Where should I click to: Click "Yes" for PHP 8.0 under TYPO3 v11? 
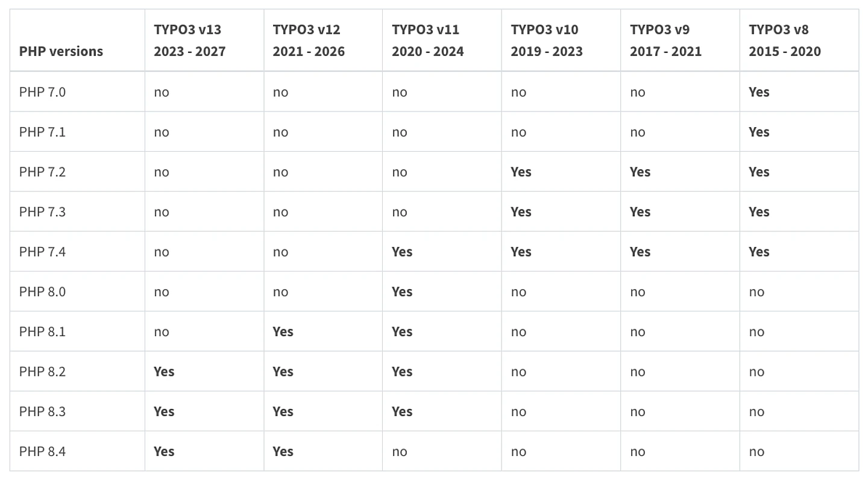tap(402, 291)
